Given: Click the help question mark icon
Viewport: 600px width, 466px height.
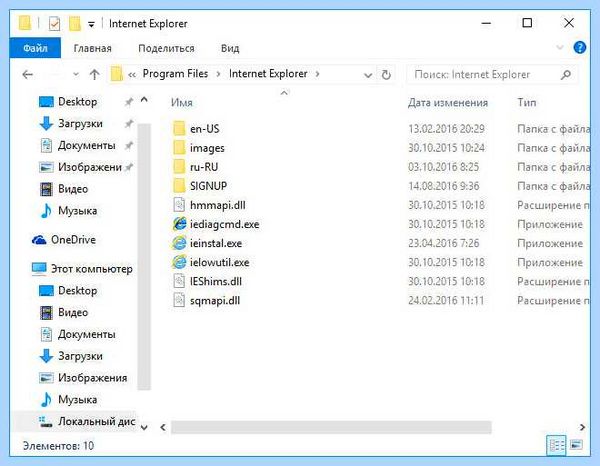Looking at the screenshot, I should tap(580, 48).
